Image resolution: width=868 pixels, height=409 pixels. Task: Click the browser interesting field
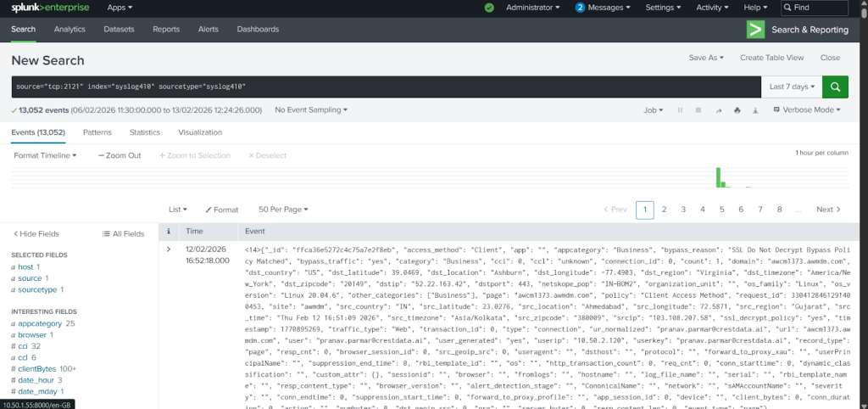[32, 334]
